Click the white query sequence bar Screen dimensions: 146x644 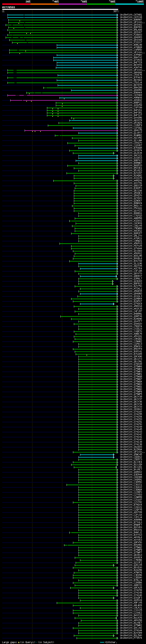tap(60, 9)
